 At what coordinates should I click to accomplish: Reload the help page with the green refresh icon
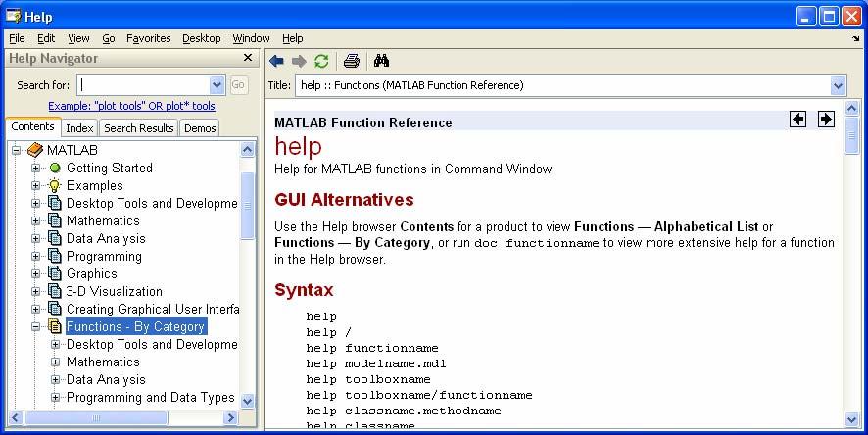pos(321,61)
